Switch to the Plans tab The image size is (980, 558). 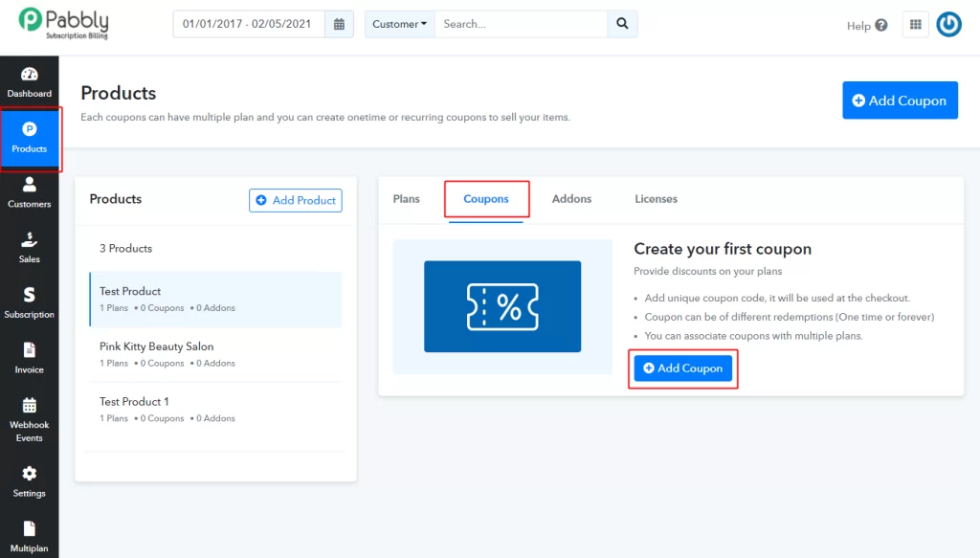[407, 199]
